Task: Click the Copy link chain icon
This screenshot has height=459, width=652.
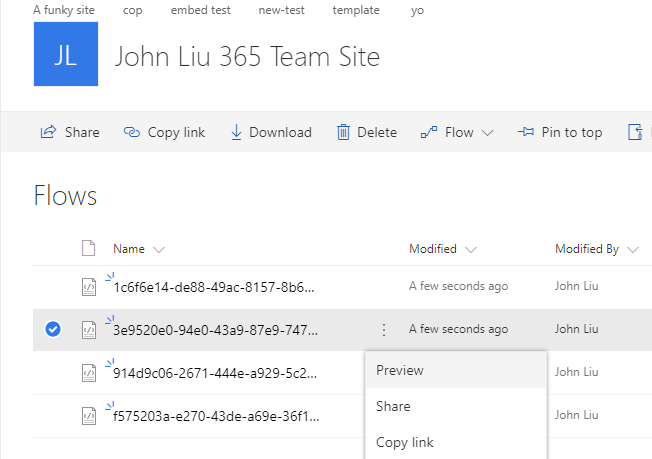Action: (132, 132)
